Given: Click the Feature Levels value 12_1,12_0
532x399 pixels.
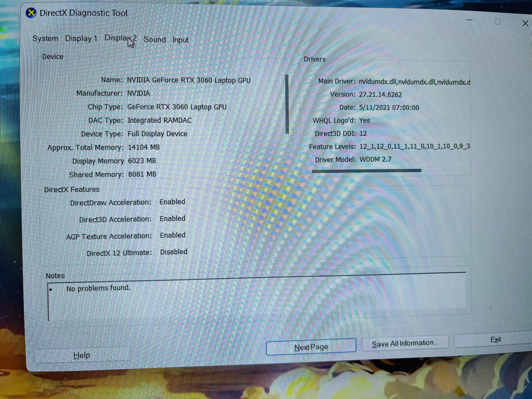Looking at the screenshot, I should [x=415, y=147].
